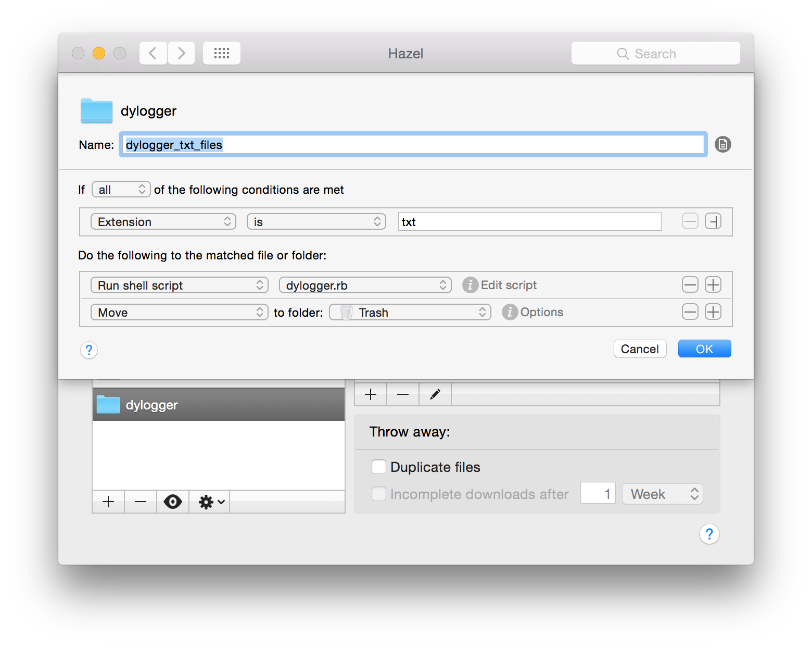Remove the Run shell script action
The height and width of the screenshot is (648, 812).
[690, 284]
